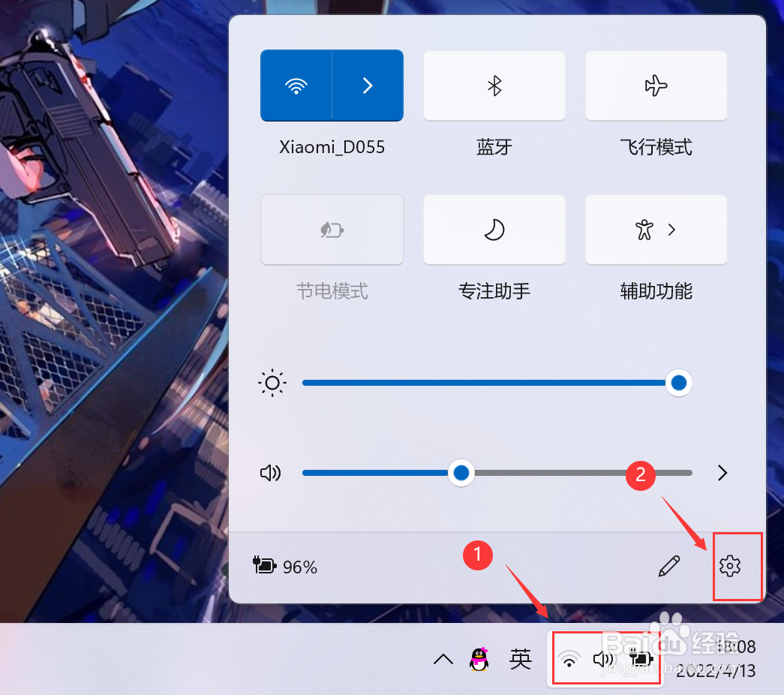Turn on Focus assist moon tile
Image resolution: width=784 pixels, height=695 pixels.
[494, 230]
